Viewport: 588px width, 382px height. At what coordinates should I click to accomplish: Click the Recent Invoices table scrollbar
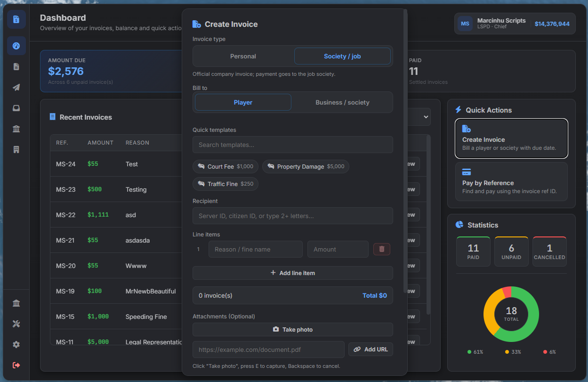coord(428,225)
